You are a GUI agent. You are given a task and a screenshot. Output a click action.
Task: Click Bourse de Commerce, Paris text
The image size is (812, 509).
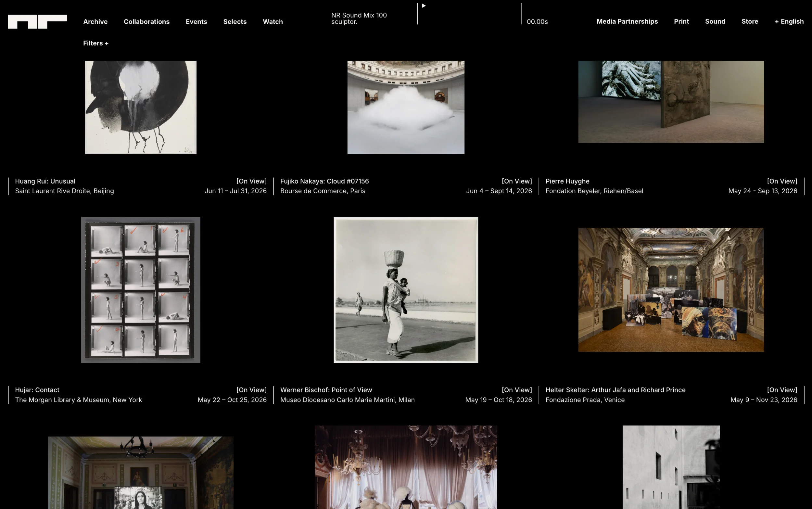tap(323, 191)
